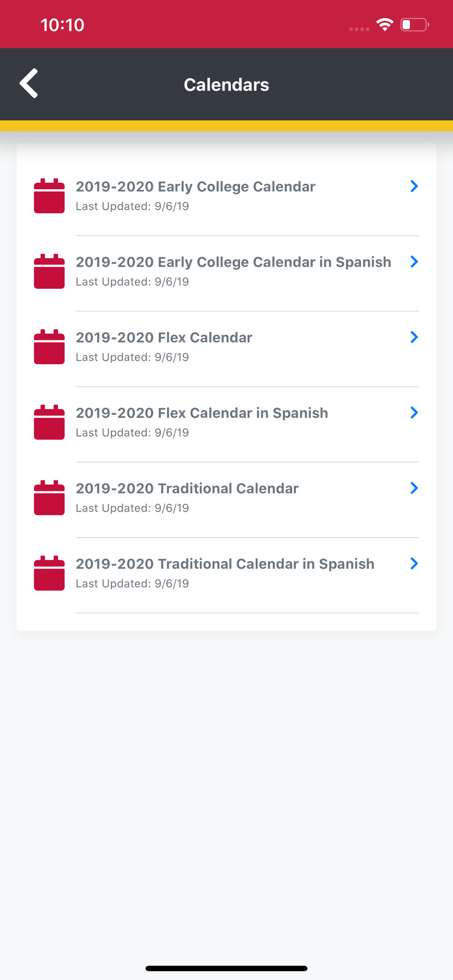Tap the back arrow in header
453x980 pixels.
click(x=29, y=83)
